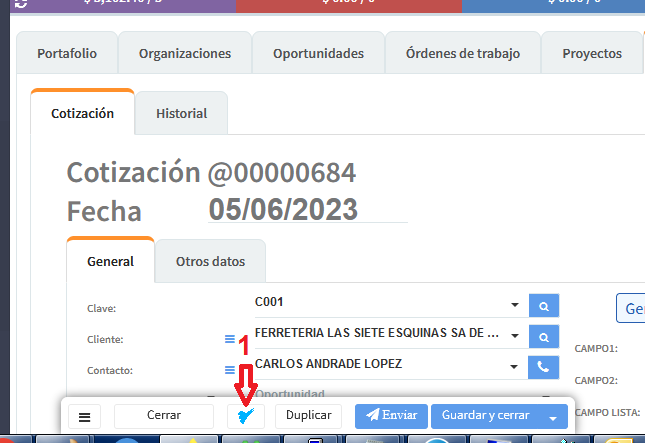Click the blue checkmark button

click(x=246, y=416)
